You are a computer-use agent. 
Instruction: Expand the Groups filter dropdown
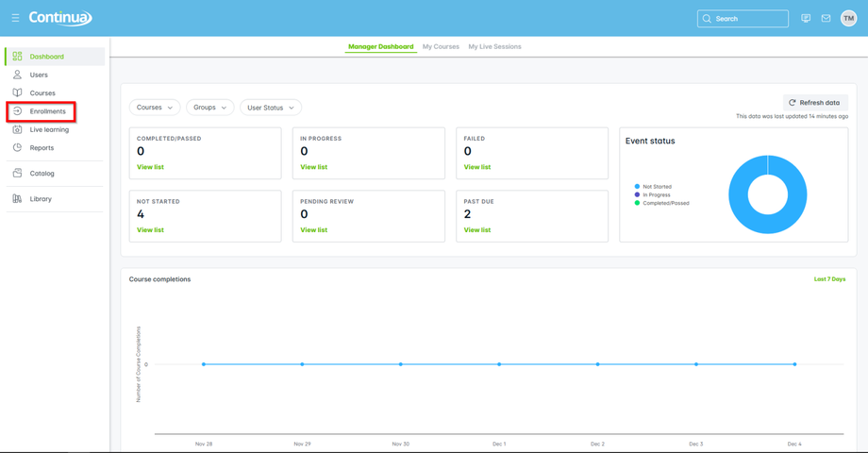coord(209,108)
